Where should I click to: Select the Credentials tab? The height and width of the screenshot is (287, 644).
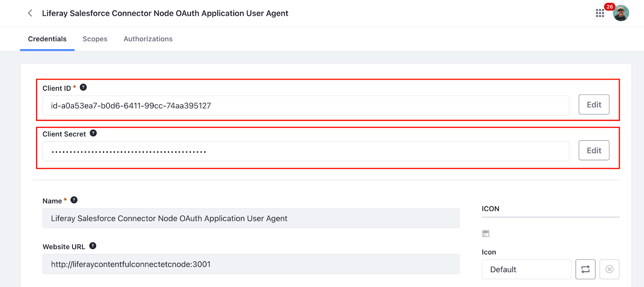47,39
